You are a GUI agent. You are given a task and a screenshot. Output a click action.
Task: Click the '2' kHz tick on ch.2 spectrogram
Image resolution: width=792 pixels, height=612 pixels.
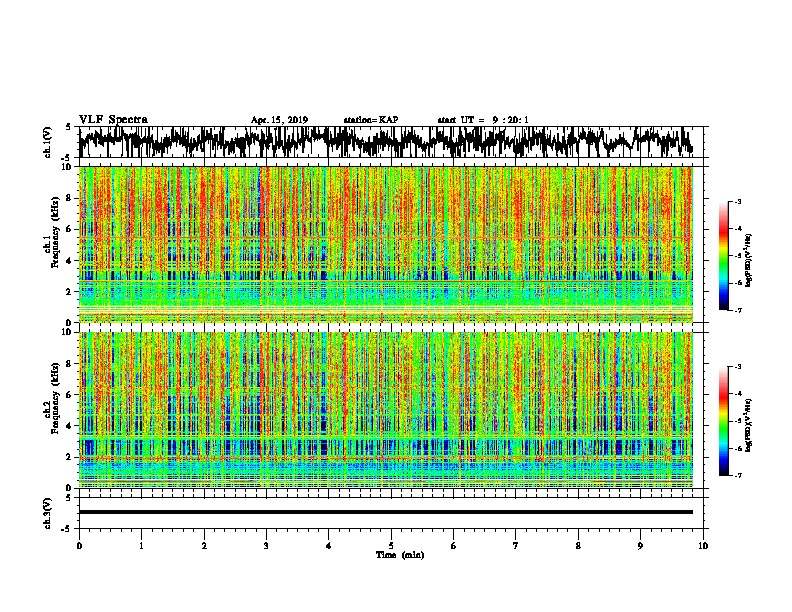tap(69, 457)
